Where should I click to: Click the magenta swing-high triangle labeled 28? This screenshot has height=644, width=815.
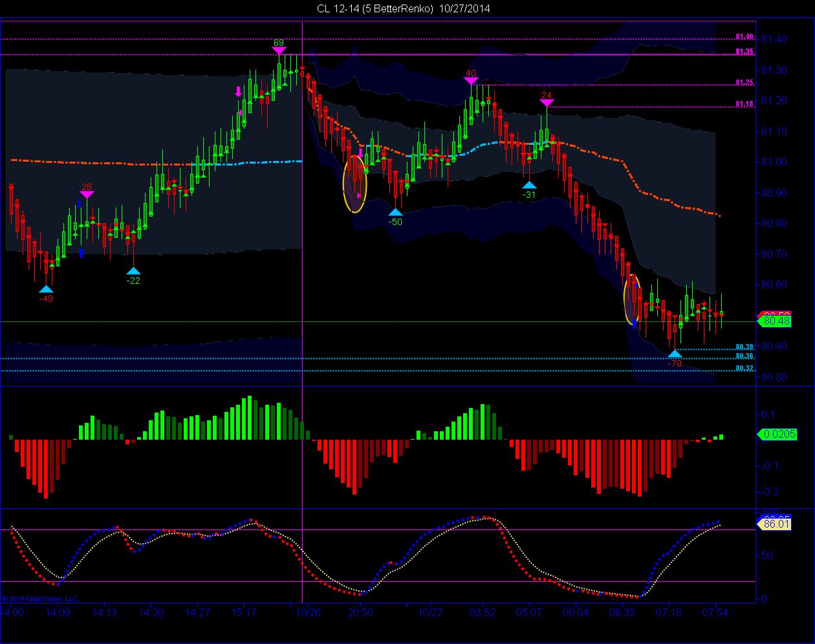click(87, 194)
